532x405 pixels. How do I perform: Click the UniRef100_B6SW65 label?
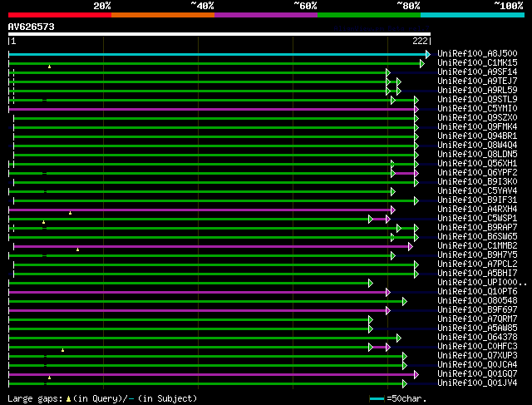477,236
